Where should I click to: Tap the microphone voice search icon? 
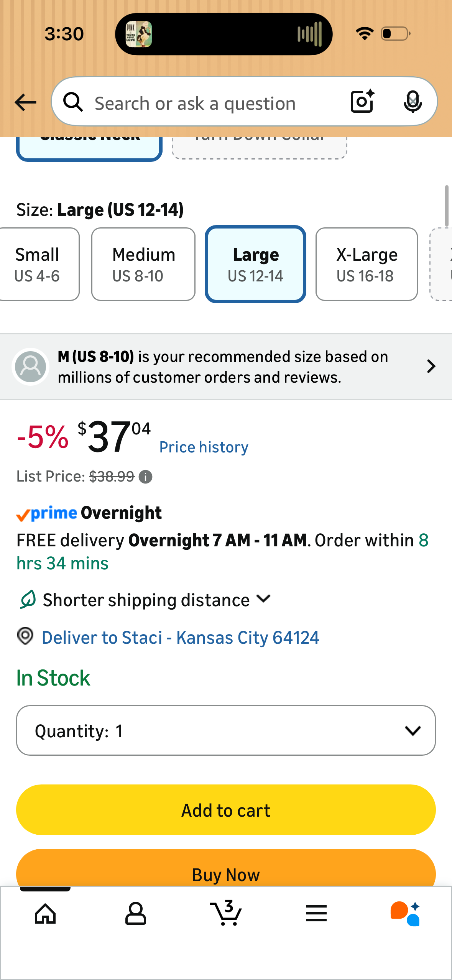[x=413, y=102]
